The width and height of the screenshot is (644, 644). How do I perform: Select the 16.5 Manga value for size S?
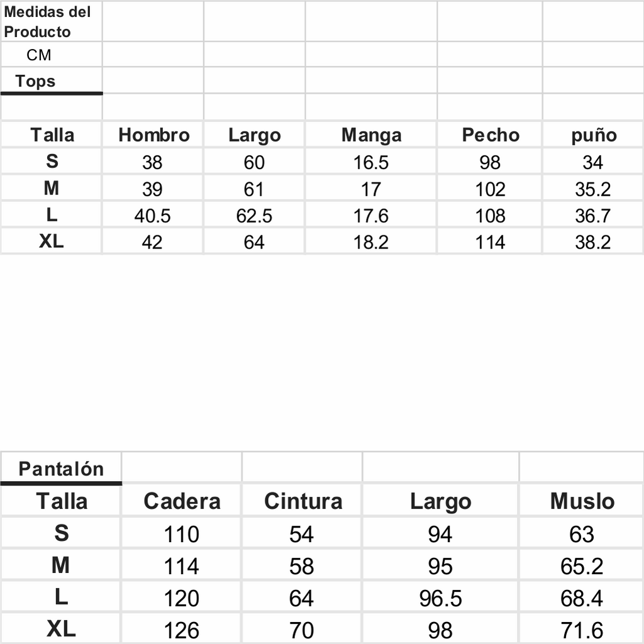371,162
